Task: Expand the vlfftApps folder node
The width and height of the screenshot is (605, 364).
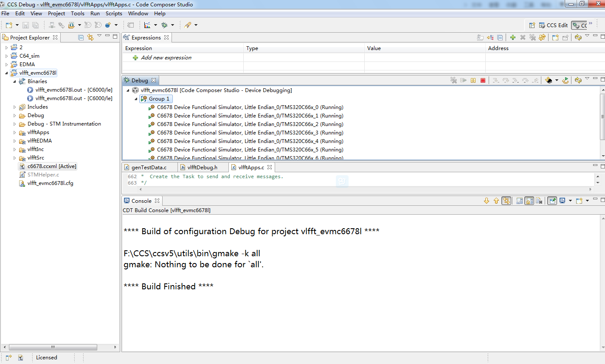Action: [x=14, y=132]
